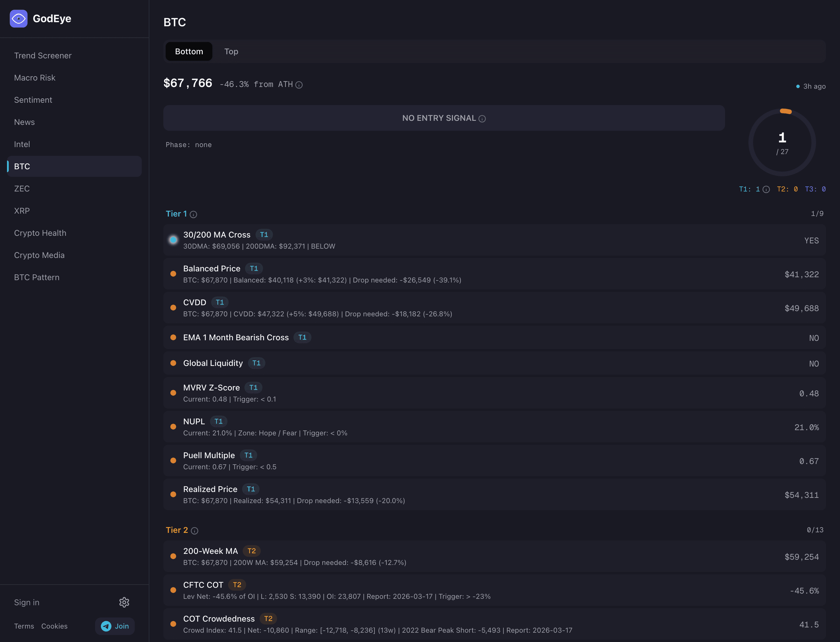Open the Terms link

(x=24, y=626)
